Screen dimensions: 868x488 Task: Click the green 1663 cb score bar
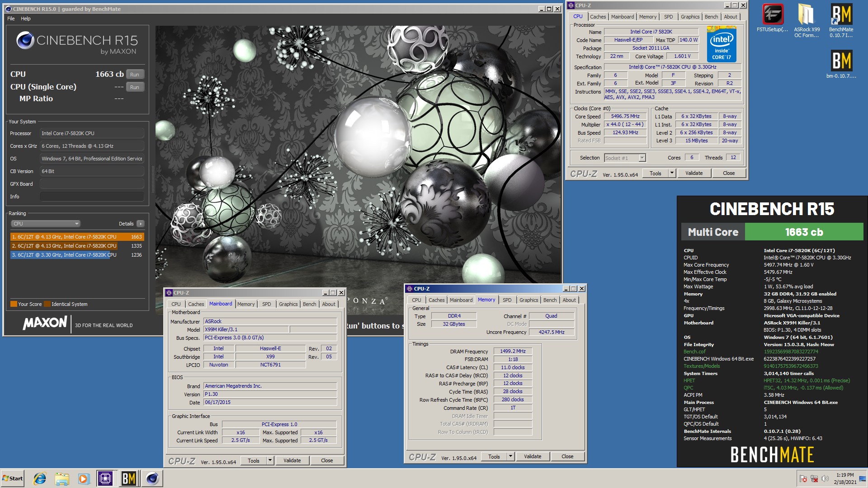click(x=804, y=232)
